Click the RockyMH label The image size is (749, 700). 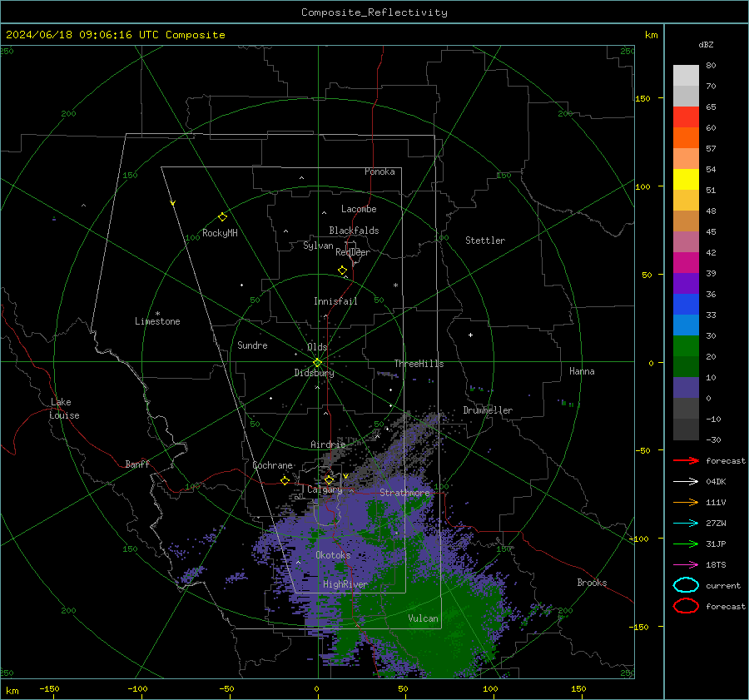point(220,233)
